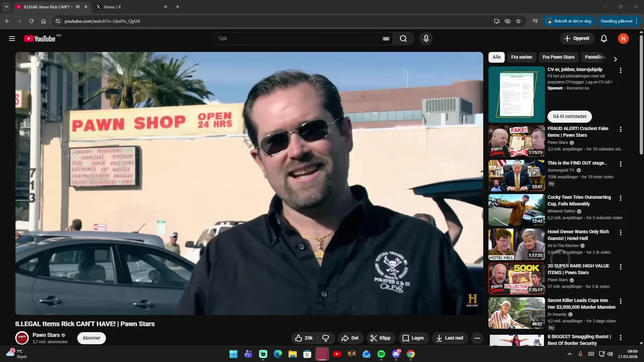Open options for Cocky Teen video

click(620, 198)
